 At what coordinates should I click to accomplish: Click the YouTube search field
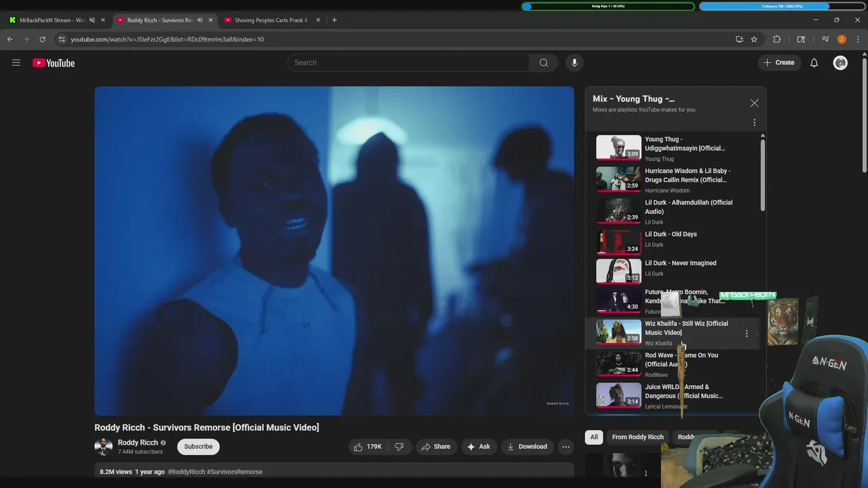pos(408,62)
